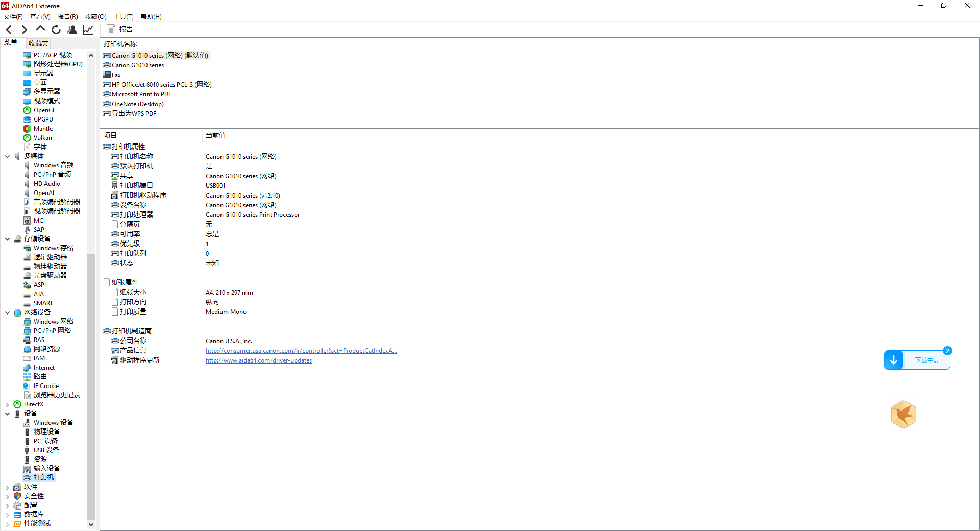Expand the 安全性 tree node
This screenshot has width=980, height=531.
click(x=8, y=496)
